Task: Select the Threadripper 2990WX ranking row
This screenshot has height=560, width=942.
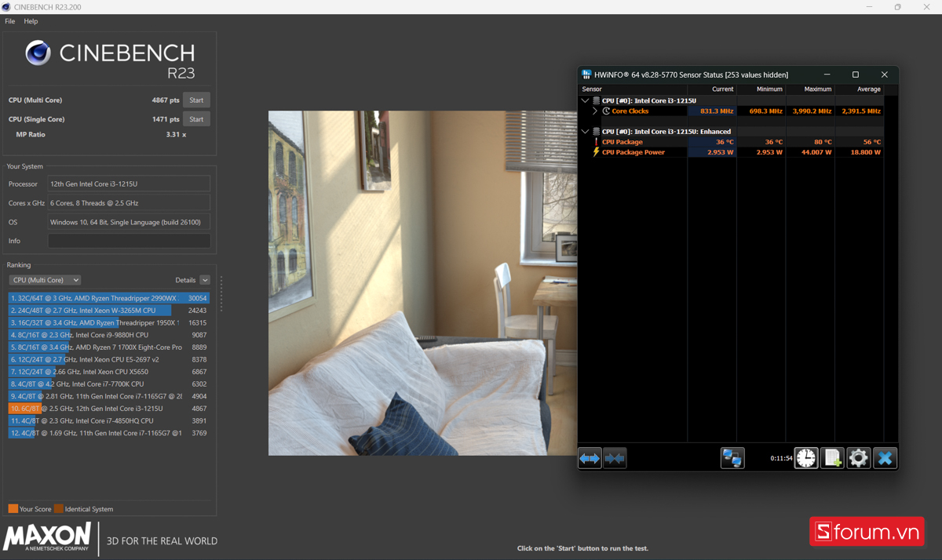Action: tap(109, 298)
